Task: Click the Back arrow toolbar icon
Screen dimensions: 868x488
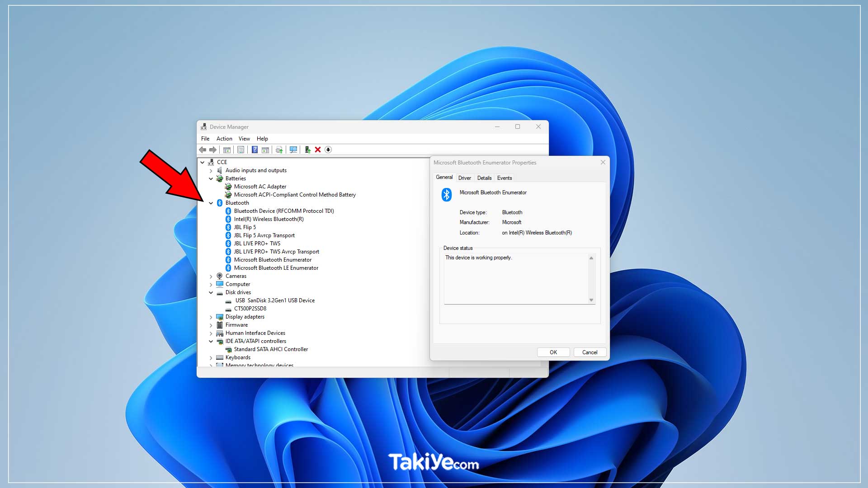Action: pyautogui.click(x=203, y=150)
